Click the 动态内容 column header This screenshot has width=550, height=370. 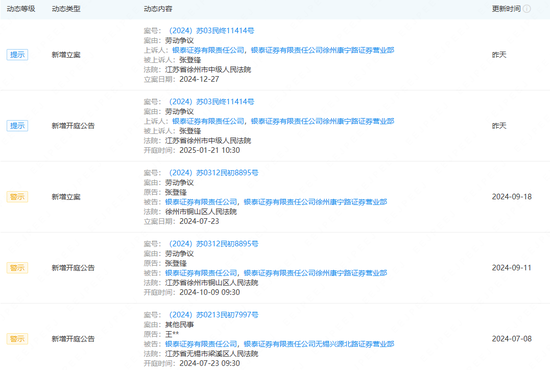click(x=158, y=9)
